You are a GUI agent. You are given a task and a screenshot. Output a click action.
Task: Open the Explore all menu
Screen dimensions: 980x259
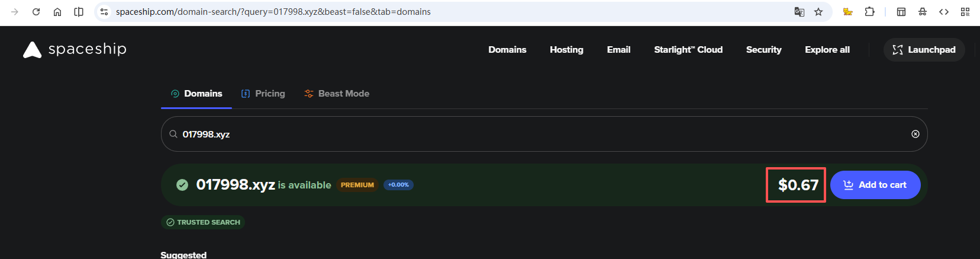(827, 50)
